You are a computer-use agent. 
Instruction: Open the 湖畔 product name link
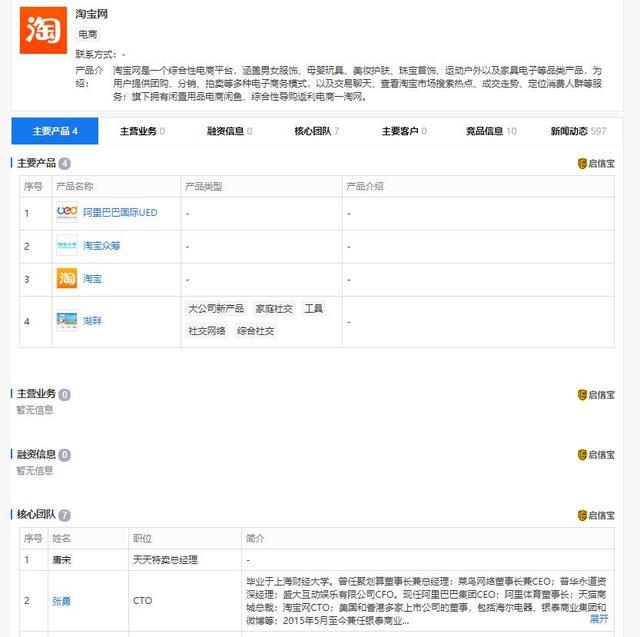tap(92, 321)
